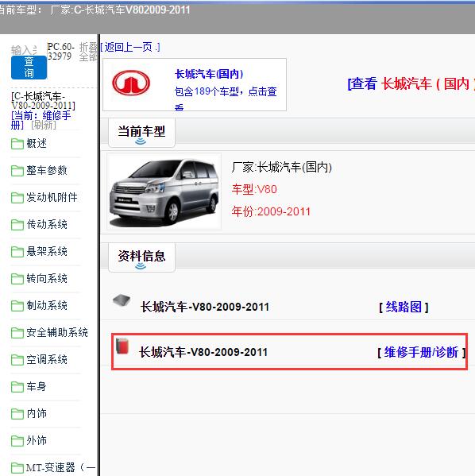Click [C-长城汽车-V80-2009-2011] sidebar text
The height and width of the screenshot is (476, 475).
[x=43, y=101]
